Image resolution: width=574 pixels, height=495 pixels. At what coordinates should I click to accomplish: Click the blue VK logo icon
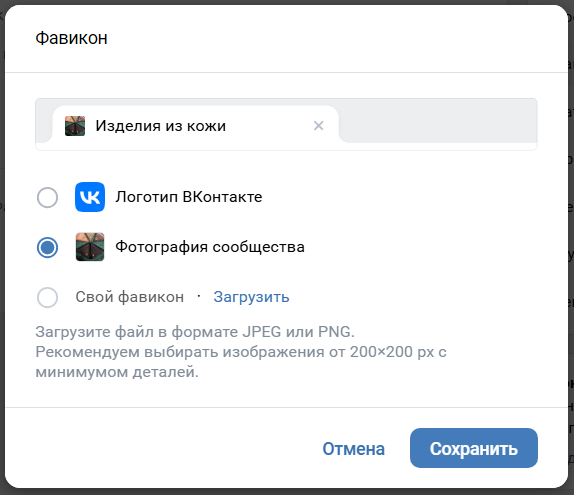[90, 197]
